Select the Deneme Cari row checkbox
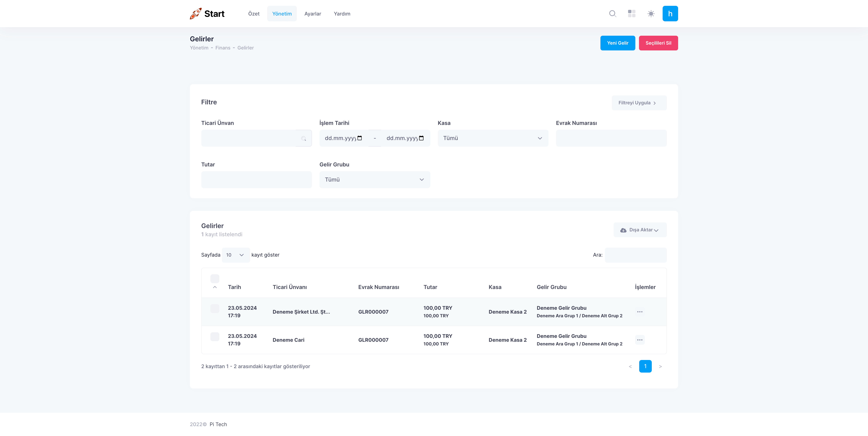Image resolution: width=868 pixels, height=436 pixels. pyautogui.click(x=215, y=337)
